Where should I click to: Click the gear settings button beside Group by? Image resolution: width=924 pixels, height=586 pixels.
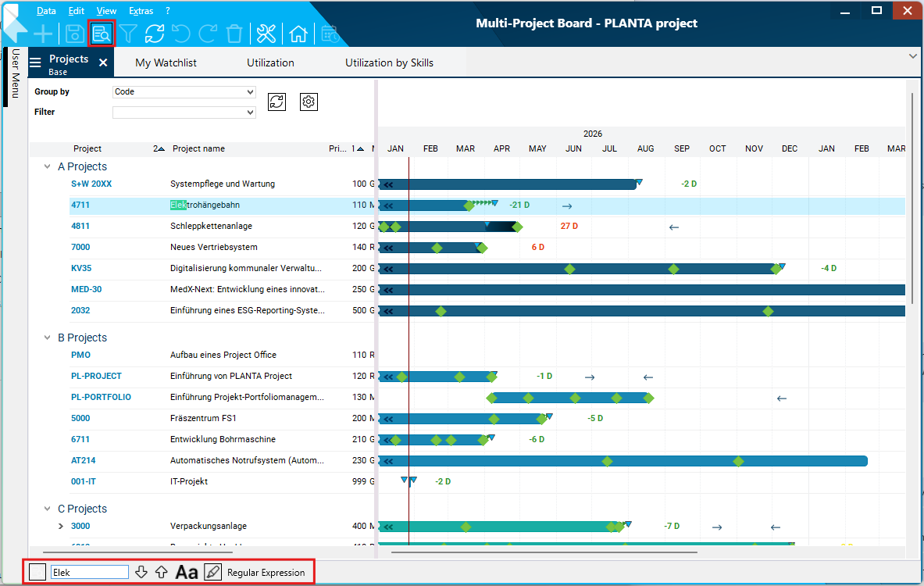[309, 102]
